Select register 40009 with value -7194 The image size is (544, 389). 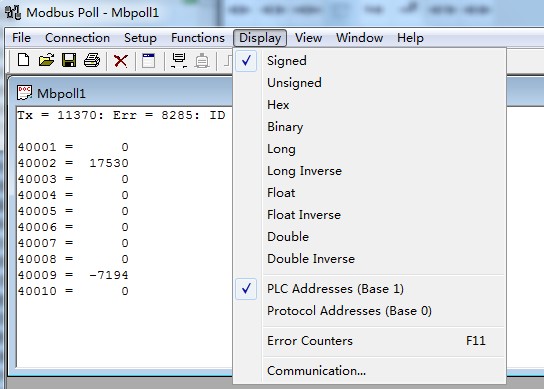click(73, 275)
